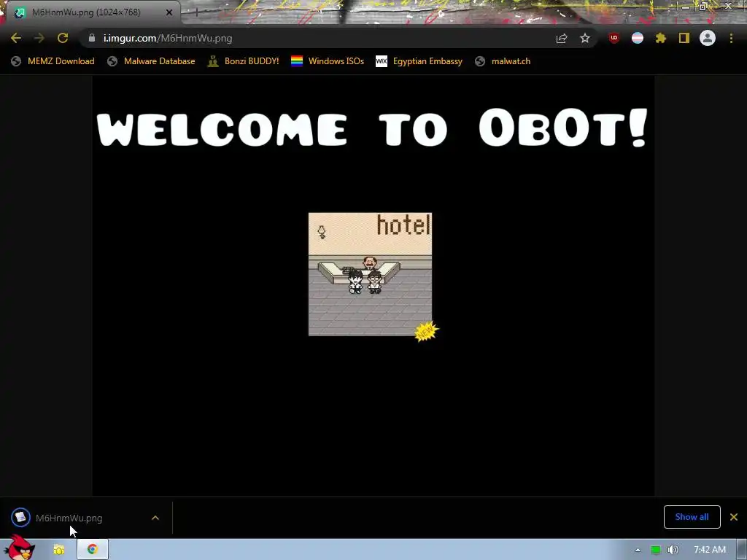The width and height of the screenshot is (747, 560).
Task: Open the Malware Database bookmark
Action: (152, 61)
